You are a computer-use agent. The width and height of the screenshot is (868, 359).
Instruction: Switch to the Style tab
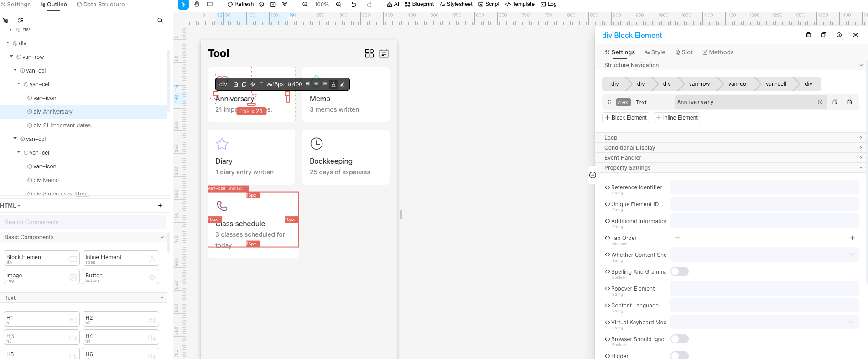(x=655, y=52)
